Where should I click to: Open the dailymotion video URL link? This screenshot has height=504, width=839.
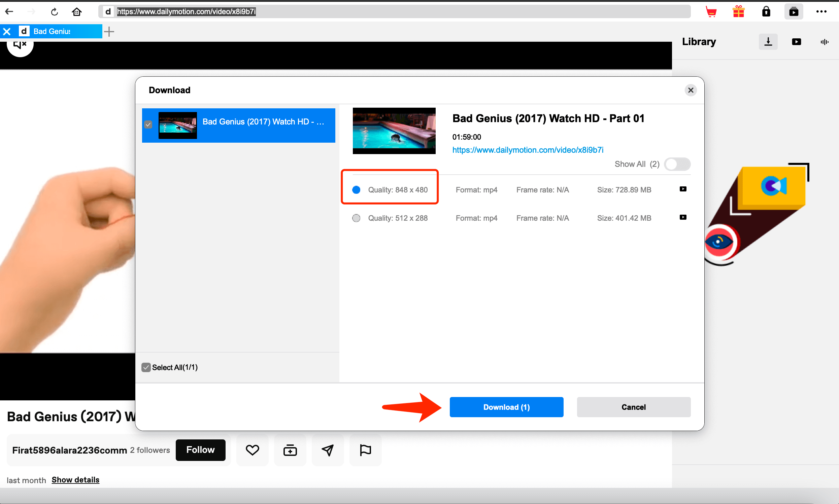click(x=528, y=150)
